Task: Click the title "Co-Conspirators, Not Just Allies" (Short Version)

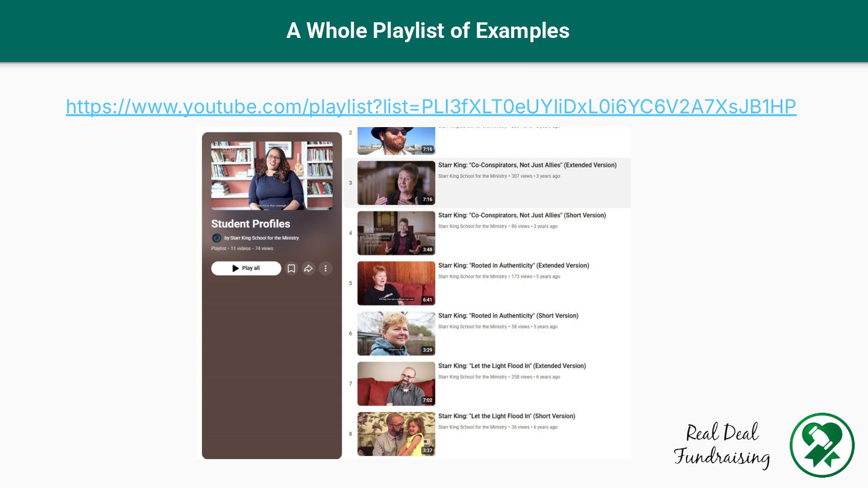Action: tap(522, 215)
